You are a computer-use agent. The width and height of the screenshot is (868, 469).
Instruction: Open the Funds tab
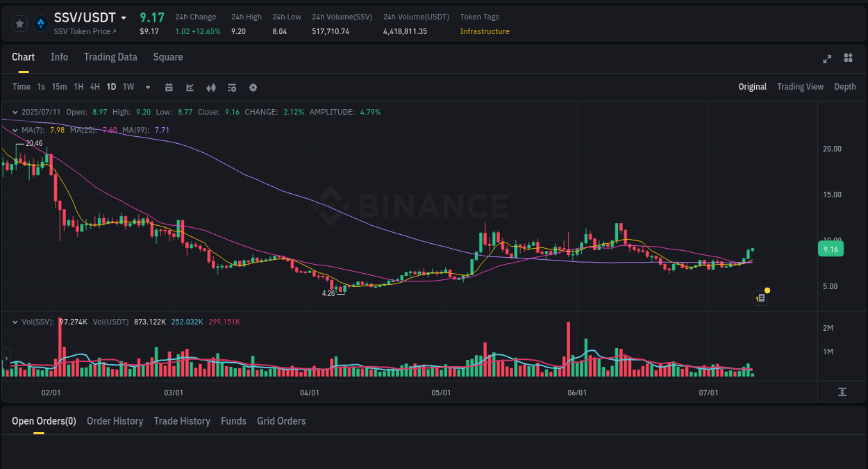pos(233,421)
